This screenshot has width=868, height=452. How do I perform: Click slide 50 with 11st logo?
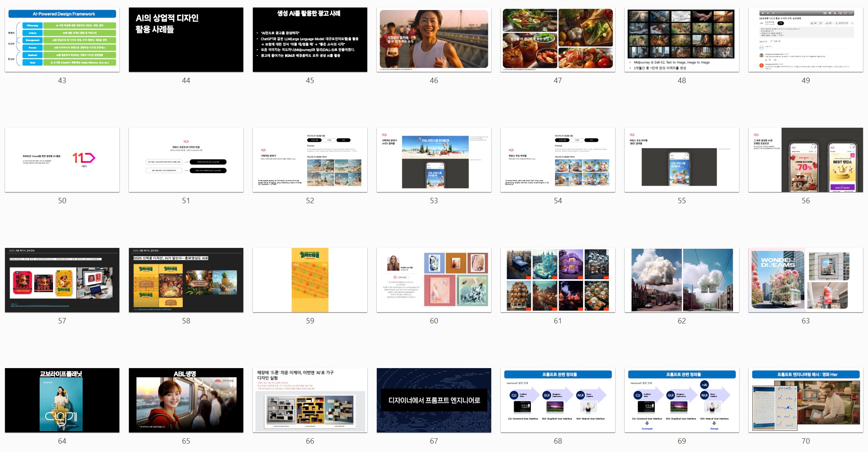pyautogui.click(x=62, y=160)
